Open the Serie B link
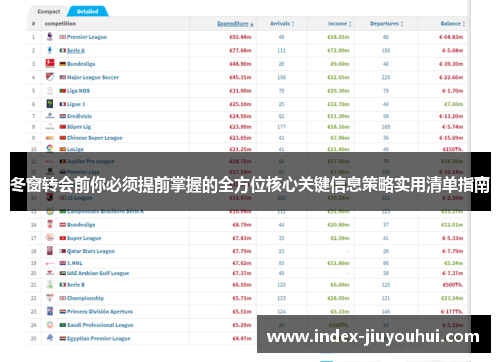This screenshot has width=500, height=362. (x=76, y=285)
